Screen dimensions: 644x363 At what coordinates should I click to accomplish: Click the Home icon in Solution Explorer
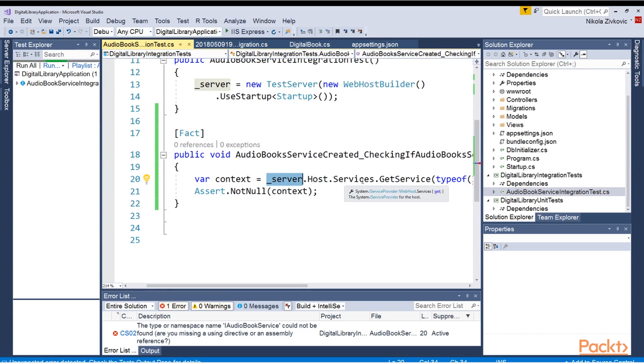(x=503, y=54)
